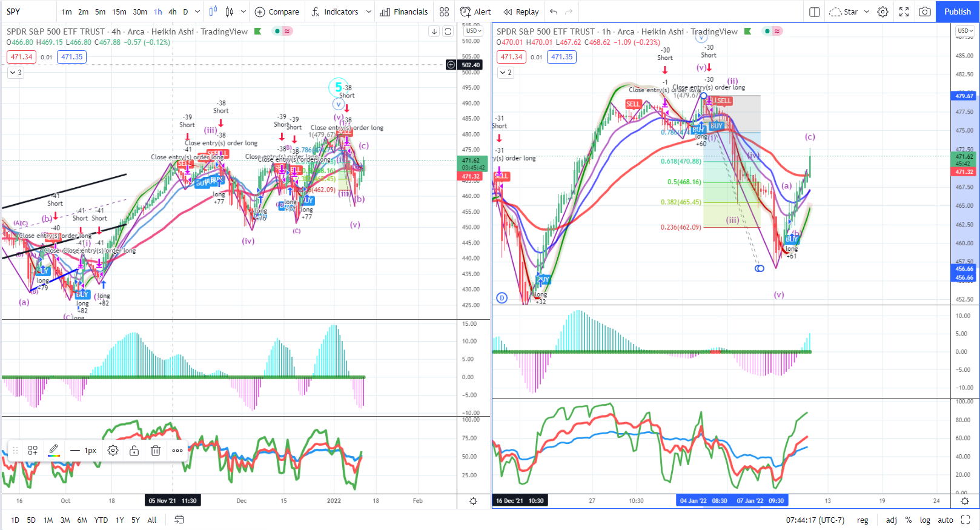Click the 471.34 sell price on 4h chart
This screenshot has height=530, width=980.
[22, 57]
